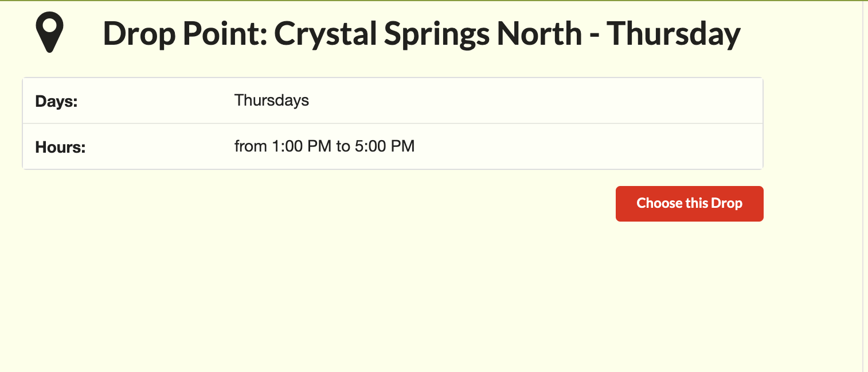
Task: Click the bold Hours: label
Action: point(60,147)
